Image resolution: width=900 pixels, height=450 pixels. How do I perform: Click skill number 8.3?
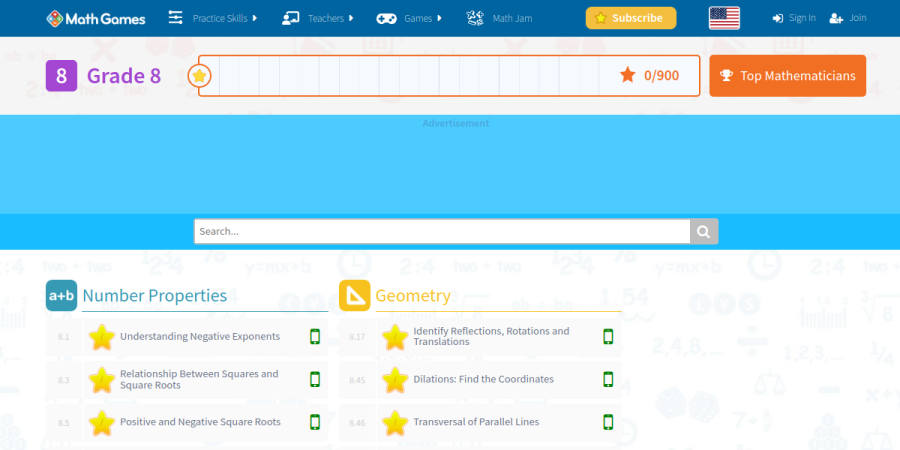click(64, 380)
